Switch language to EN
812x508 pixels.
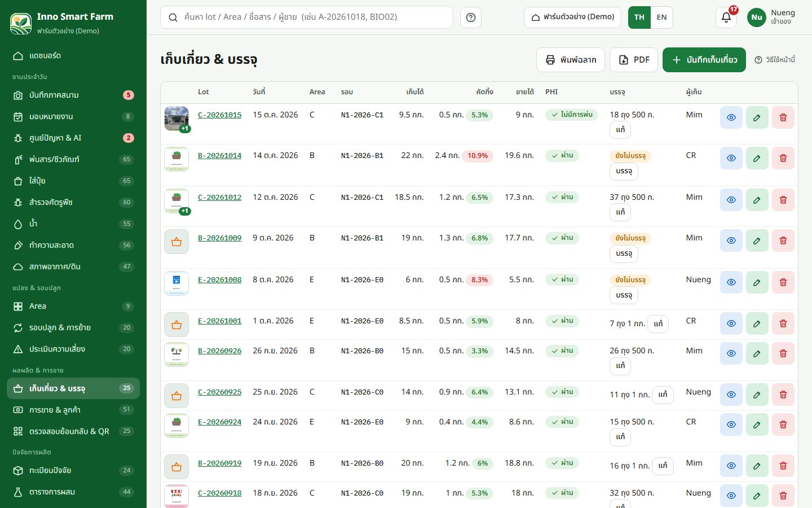(x=662, y=17)
